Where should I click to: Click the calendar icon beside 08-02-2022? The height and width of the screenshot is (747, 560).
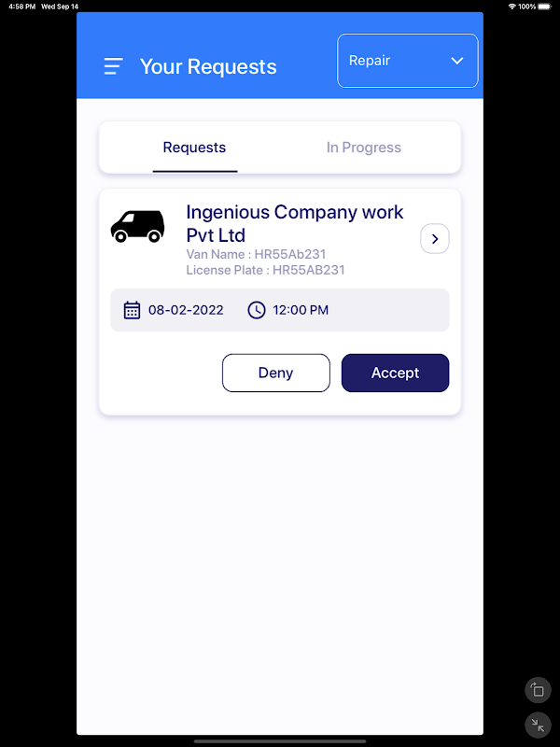(x=132, y=310)
